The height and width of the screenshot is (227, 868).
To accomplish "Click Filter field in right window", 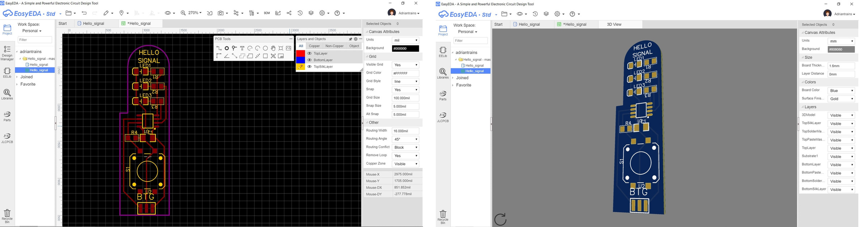I will (x=471, y=41).
